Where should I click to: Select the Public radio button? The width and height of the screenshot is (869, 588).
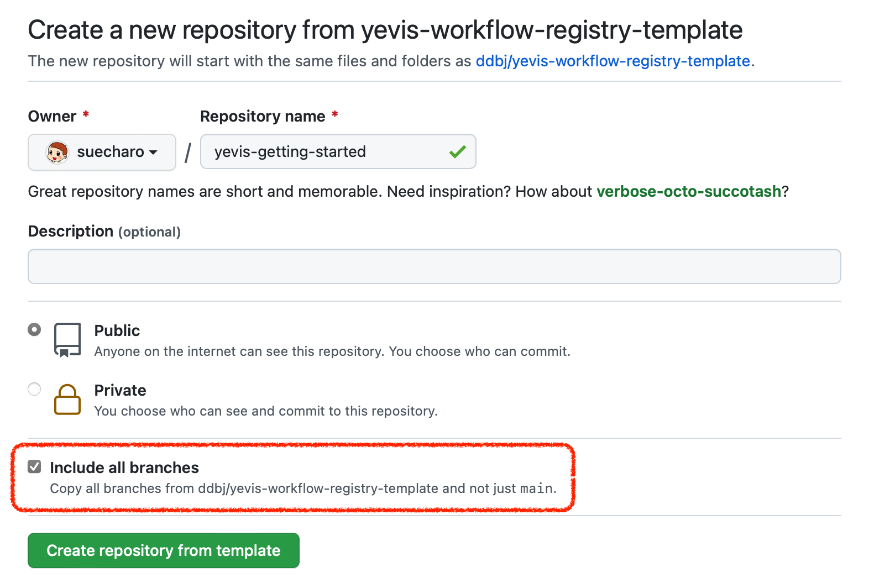(34, 329)
